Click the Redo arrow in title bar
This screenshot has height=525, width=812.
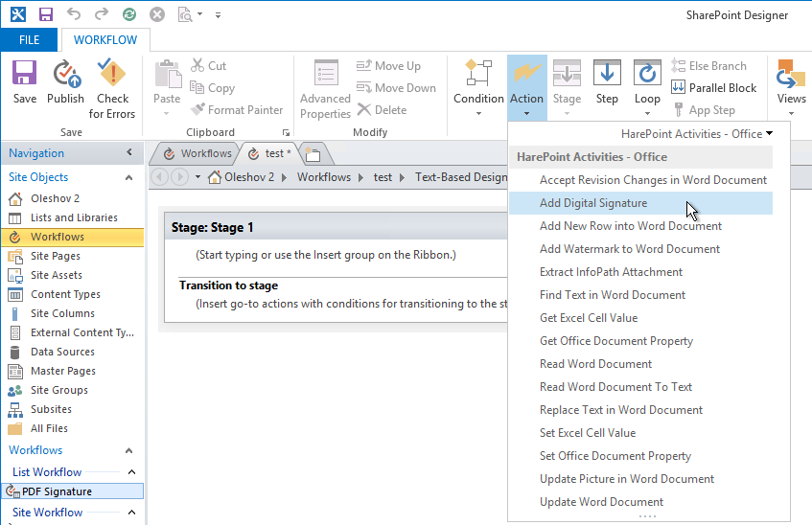tap(102, 14)
